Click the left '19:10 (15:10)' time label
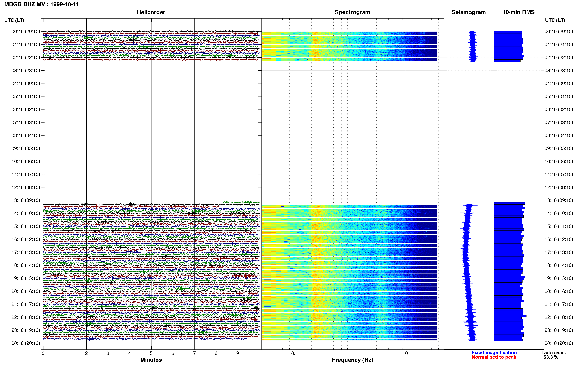This screenshot has width=588, height=368. (26, 278)
